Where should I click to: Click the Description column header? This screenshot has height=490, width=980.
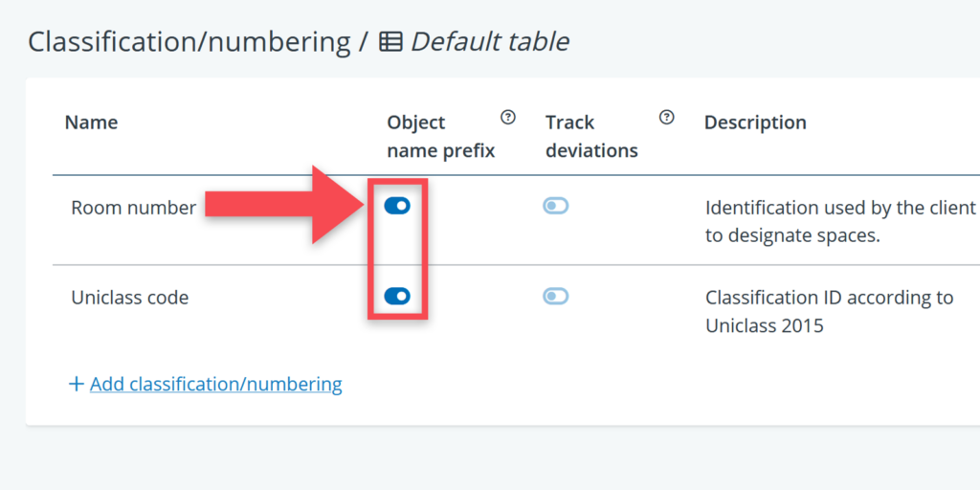coord(755,122)
